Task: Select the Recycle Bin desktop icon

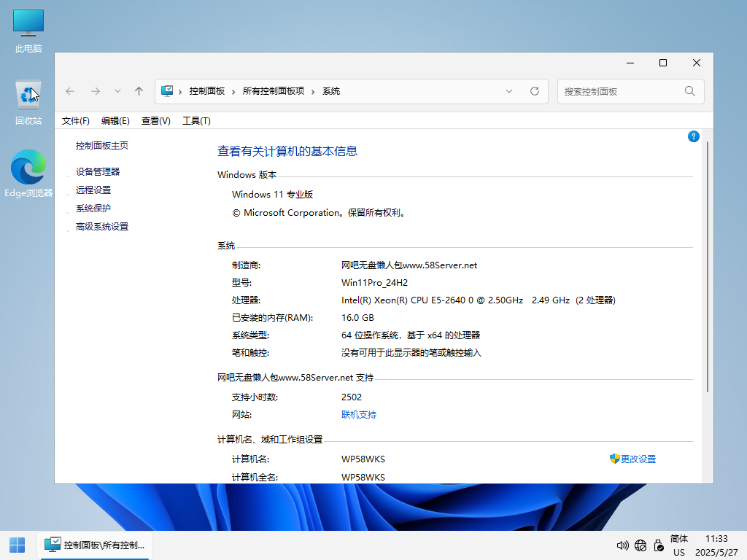Action: click(28, 102)
